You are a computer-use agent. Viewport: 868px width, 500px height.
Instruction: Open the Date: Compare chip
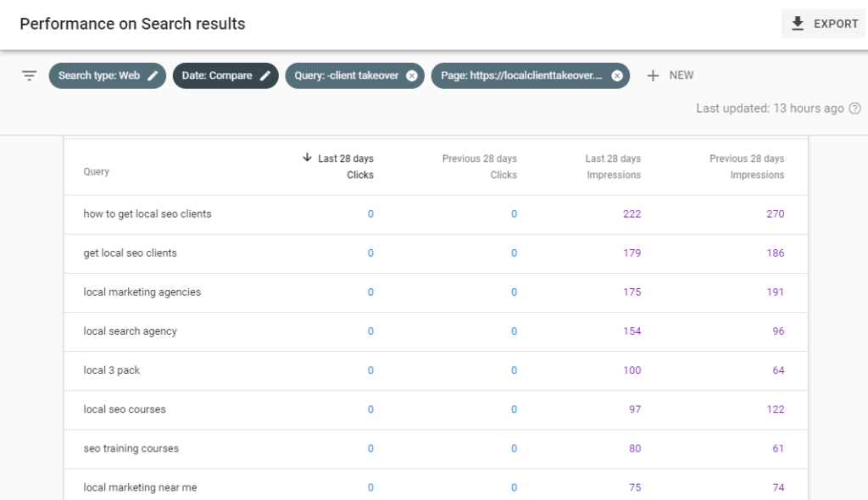(x=217, y=75)
